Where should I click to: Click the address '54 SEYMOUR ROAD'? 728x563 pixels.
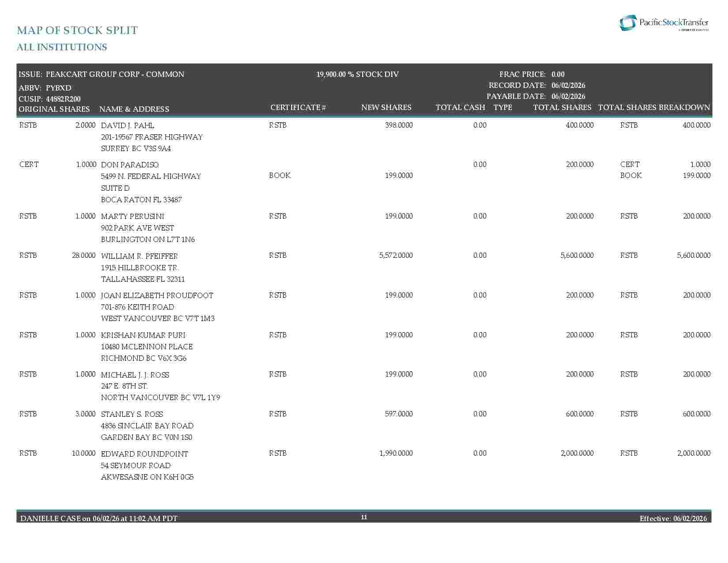click(x=136, y=465)
